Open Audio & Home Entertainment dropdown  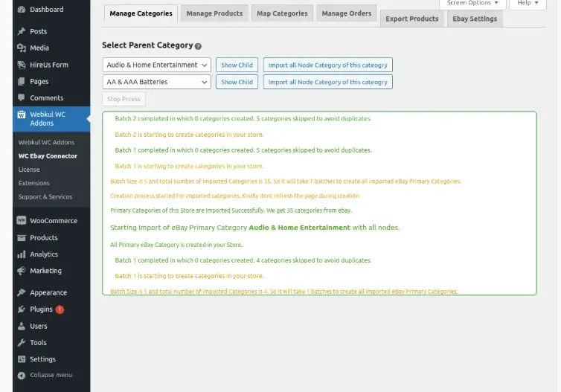tap(156, 65)
